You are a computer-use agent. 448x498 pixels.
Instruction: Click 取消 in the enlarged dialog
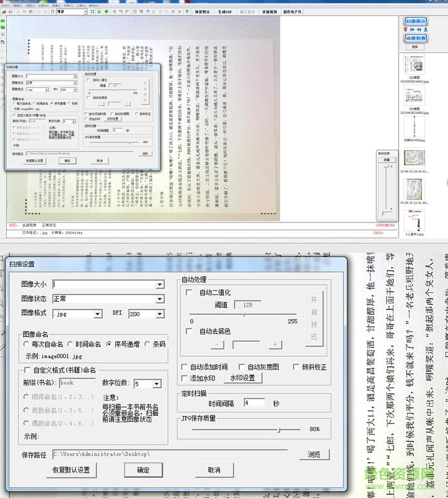(214, 470)
